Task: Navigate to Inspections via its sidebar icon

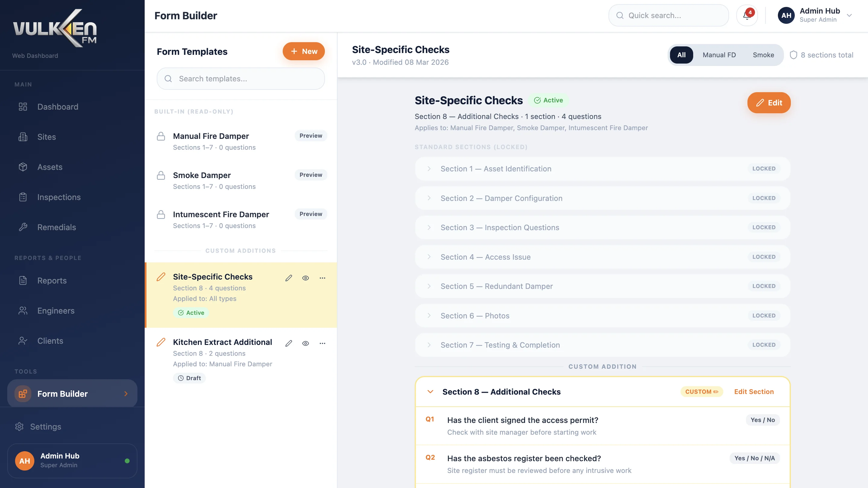Action: [23, 197]
